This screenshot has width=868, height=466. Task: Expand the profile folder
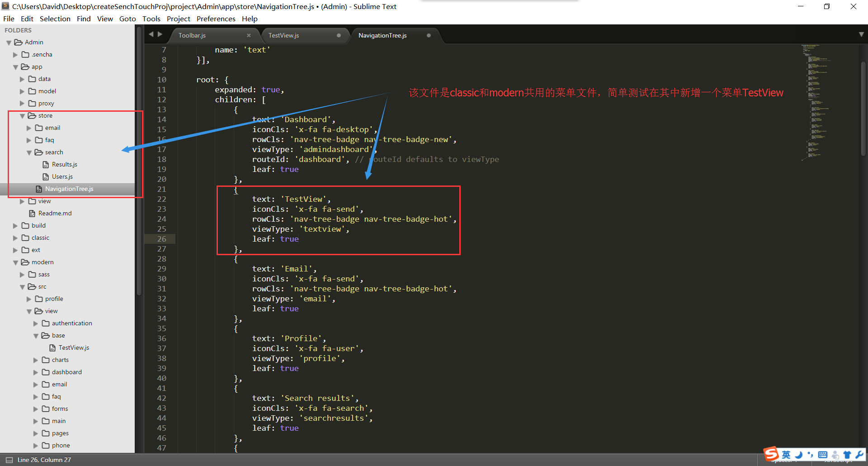(x=29, y=299)
